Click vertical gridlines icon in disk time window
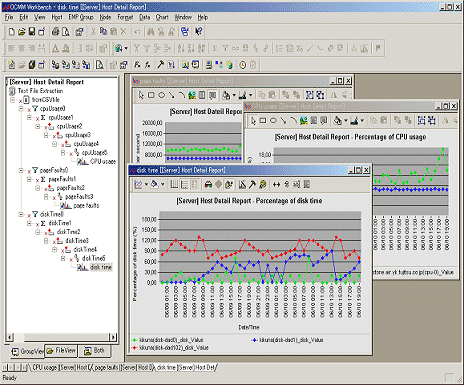464x385 pixels. click(174, 184)
